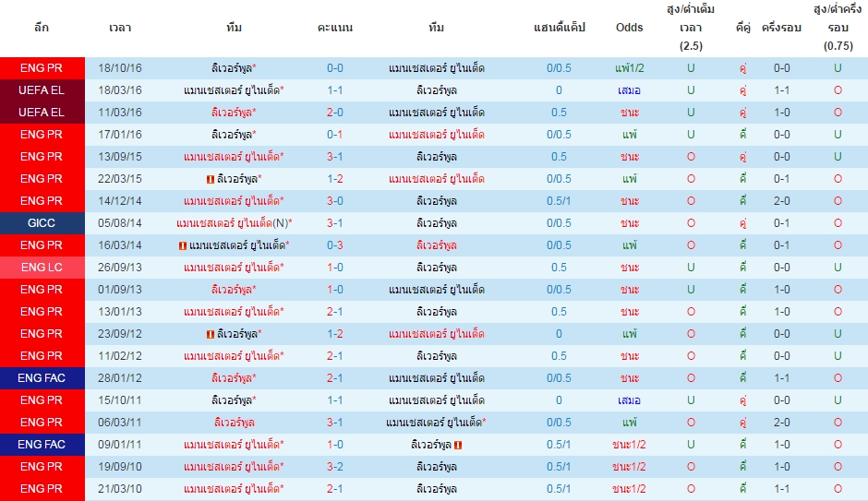Image resolution: width=868 pixels, height=501 pixels.
Task: Select handicap value 0.5/1 on 14/12/14 row
Action: [559, 201]
